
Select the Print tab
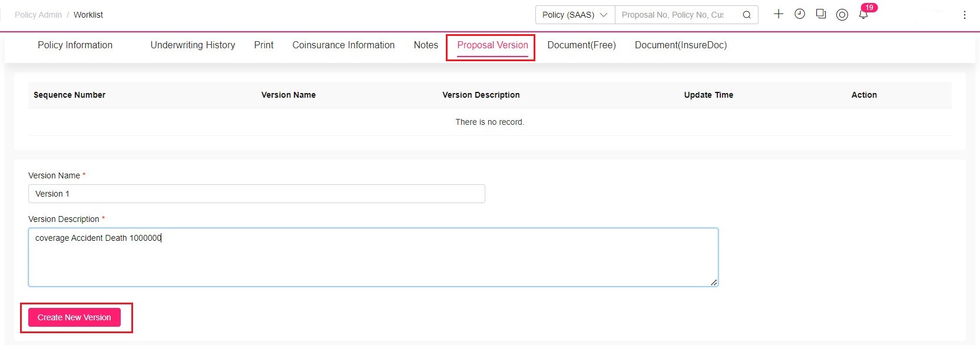pos(264,45)
